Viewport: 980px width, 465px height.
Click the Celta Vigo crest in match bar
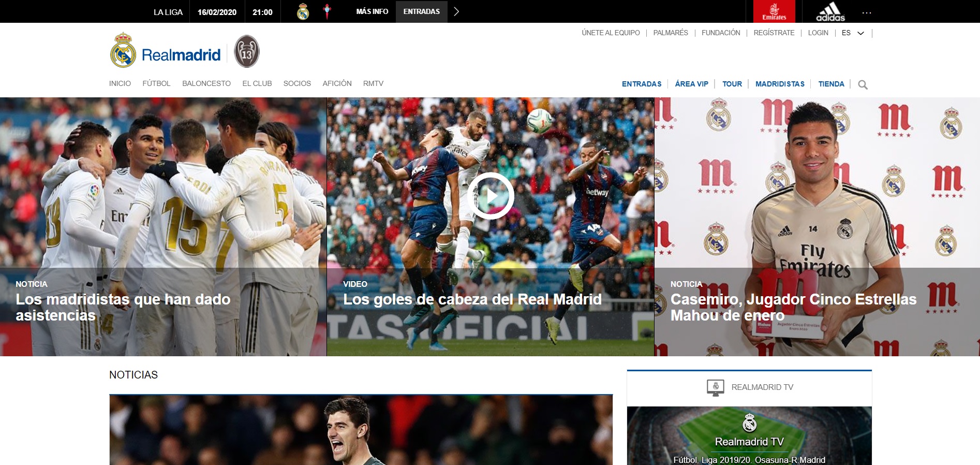coord(327,11)
